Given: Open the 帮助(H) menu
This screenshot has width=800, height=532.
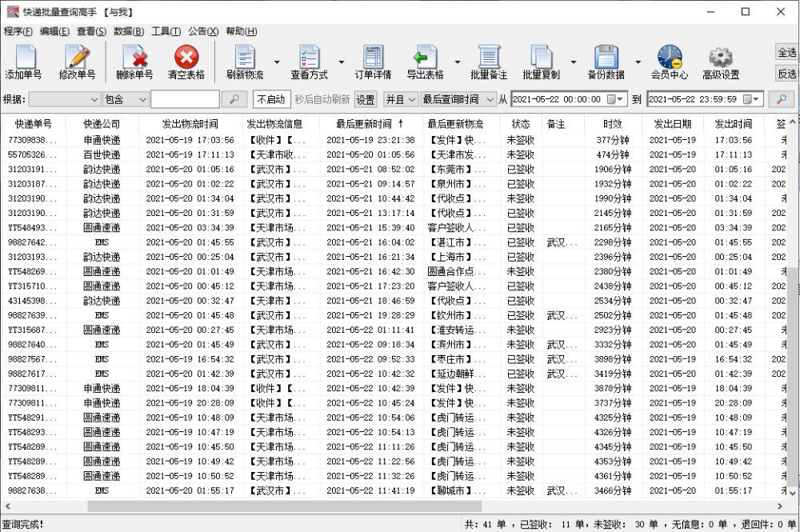Looking at the screenshot, I should (x=242, y=31).
